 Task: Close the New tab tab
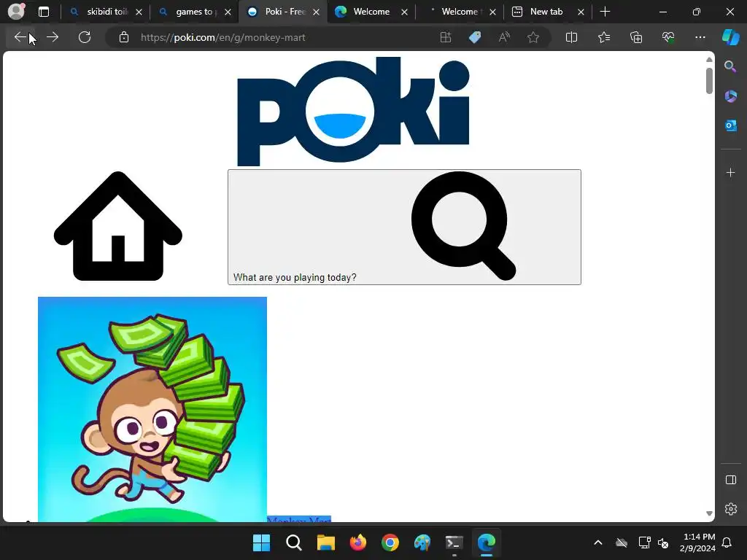click(581, 12)
